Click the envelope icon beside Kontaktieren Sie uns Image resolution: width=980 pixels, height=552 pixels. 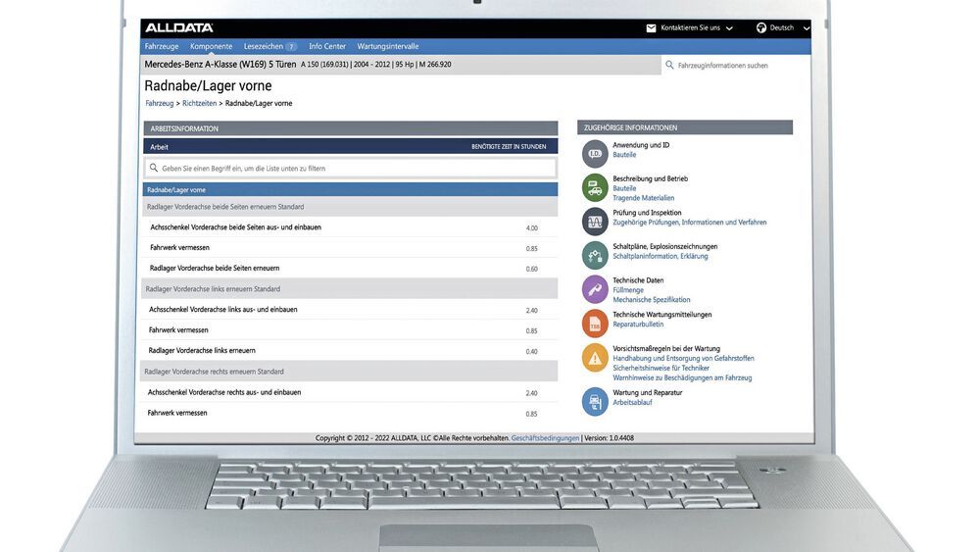pyautogui.click(x=651, y=28)
